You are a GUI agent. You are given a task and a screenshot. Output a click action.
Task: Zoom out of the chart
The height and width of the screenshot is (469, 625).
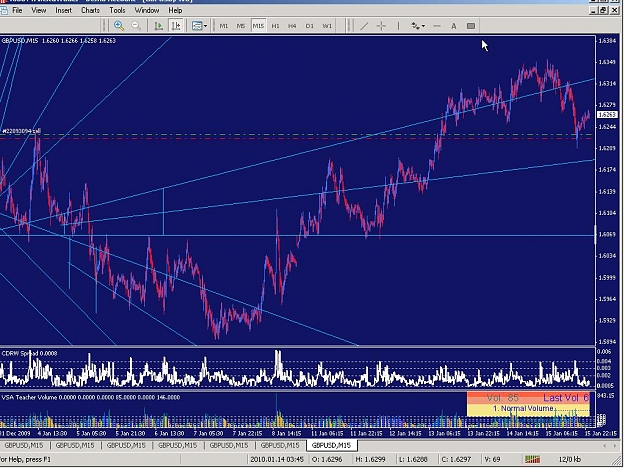136,26
